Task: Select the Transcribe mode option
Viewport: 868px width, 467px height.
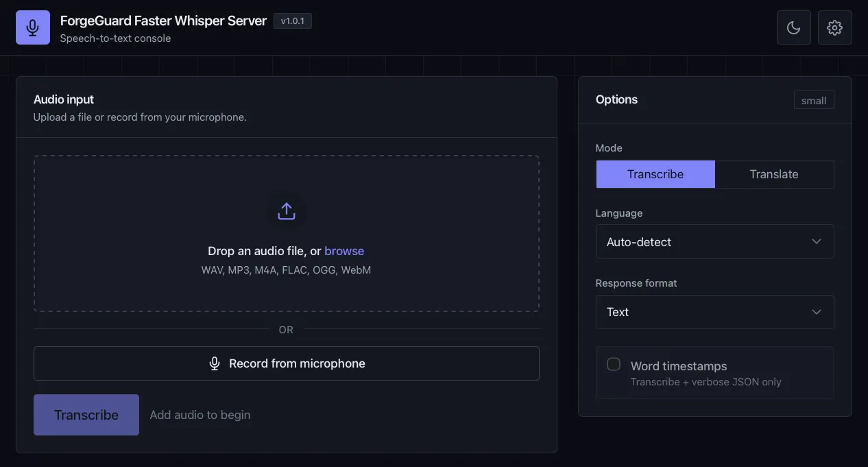Action: pyautogui.click(x=655, y=174)
